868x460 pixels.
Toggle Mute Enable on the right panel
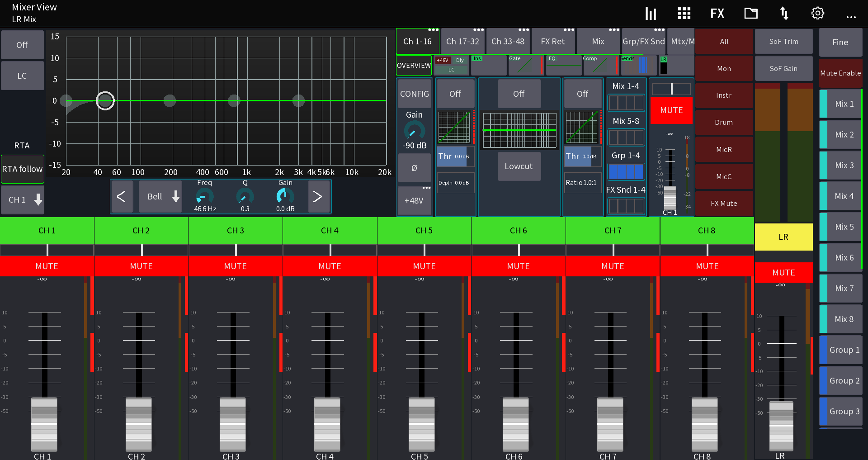coord(840,73)
